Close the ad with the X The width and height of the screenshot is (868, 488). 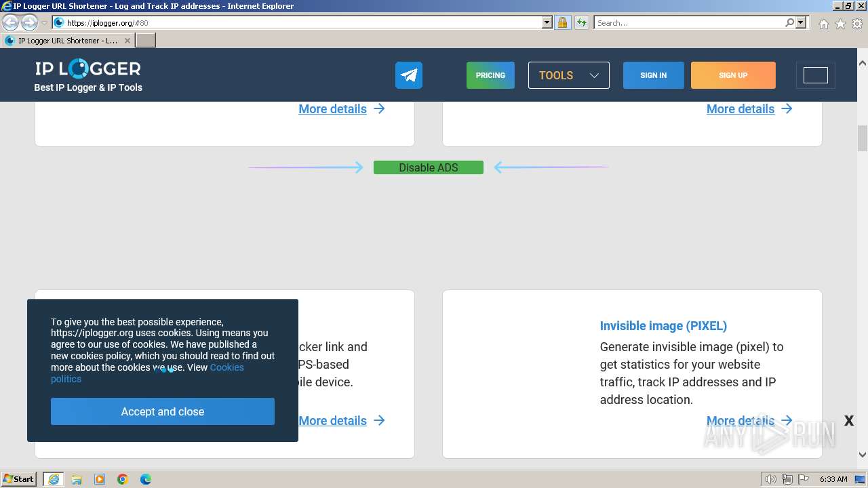[849, 421]
